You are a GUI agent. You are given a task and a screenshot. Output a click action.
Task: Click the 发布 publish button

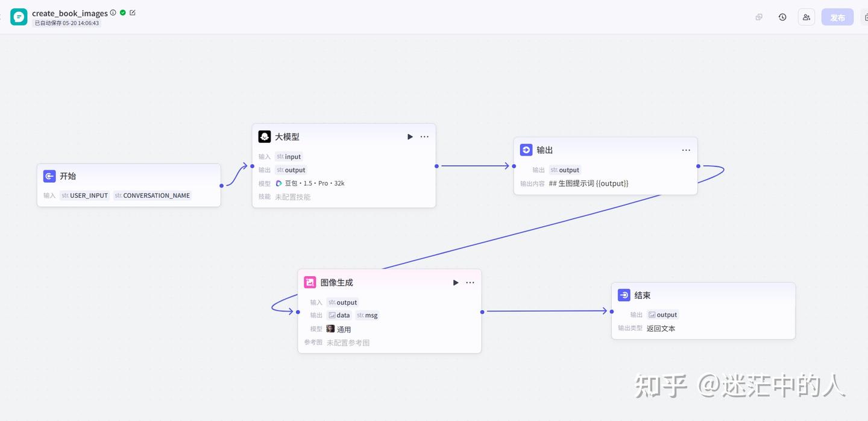point(837,17)
